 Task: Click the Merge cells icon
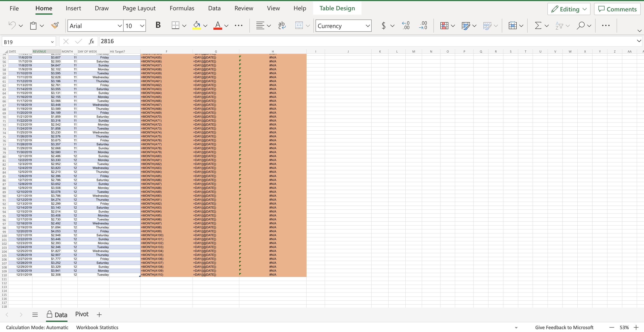point(299,25)
